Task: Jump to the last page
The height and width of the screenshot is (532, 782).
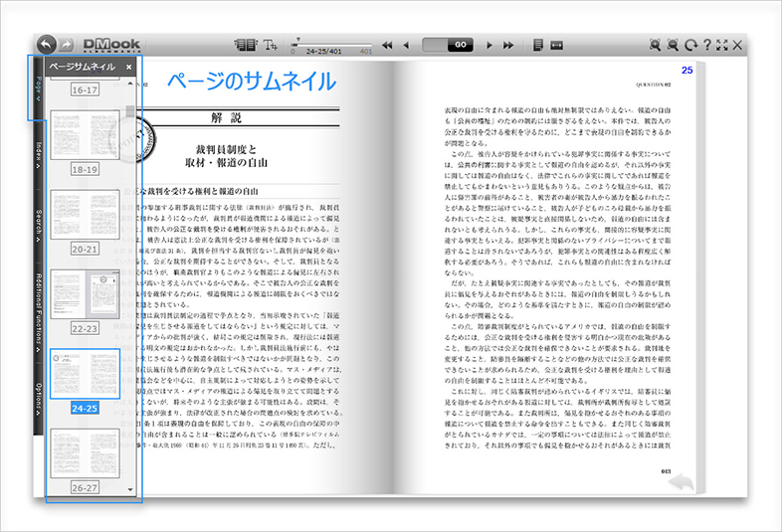Action: [x=508, y=45]
